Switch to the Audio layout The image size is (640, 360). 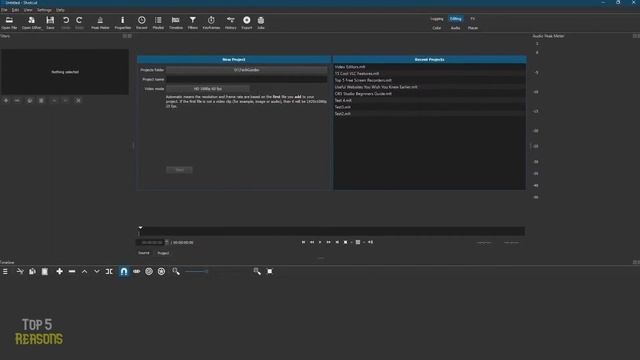point(456,28)
